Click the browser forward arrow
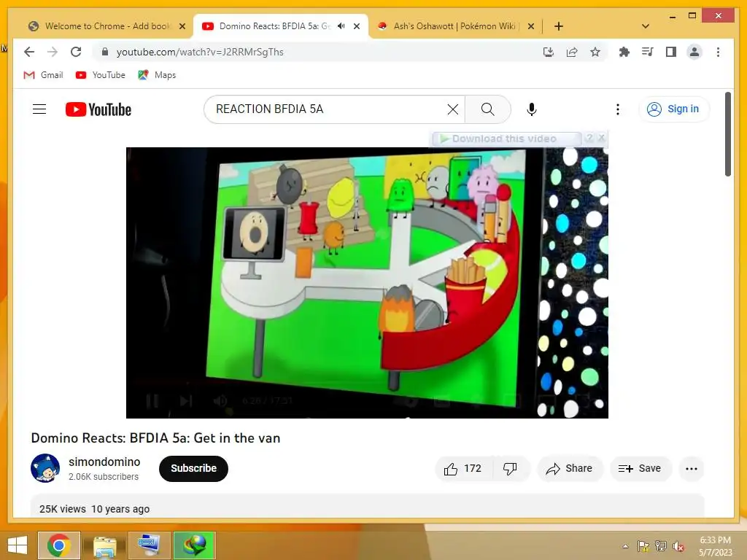The width and height of the screenshot is (747, 560). [53, 52]
